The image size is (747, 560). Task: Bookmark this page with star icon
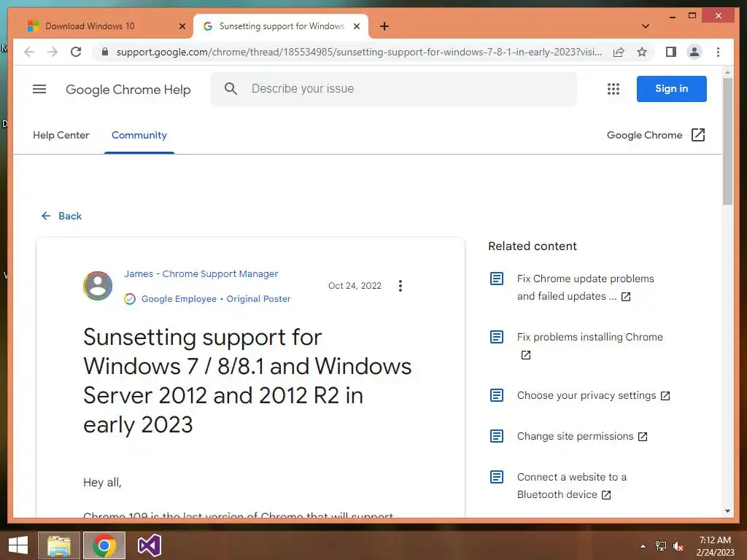pos(642,52)
